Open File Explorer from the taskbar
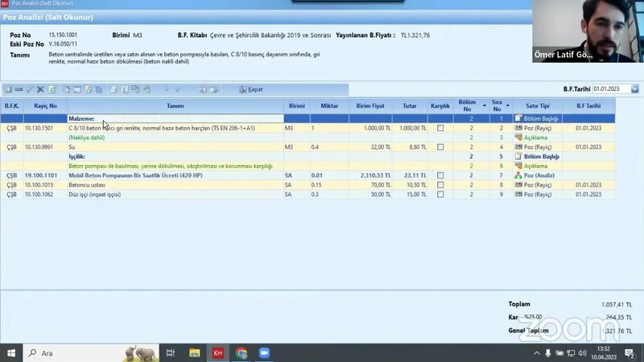 tap(194, 353)
